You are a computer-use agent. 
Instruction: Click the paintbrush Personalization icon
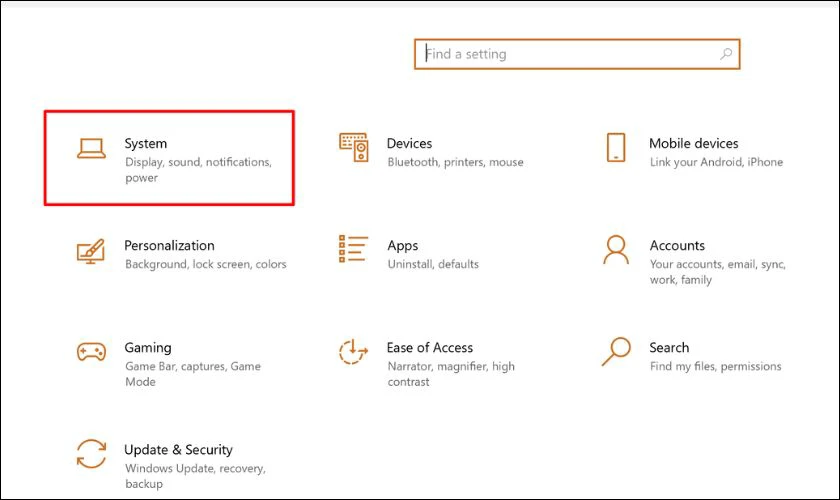pyautogui.click(x=91, y=250)
